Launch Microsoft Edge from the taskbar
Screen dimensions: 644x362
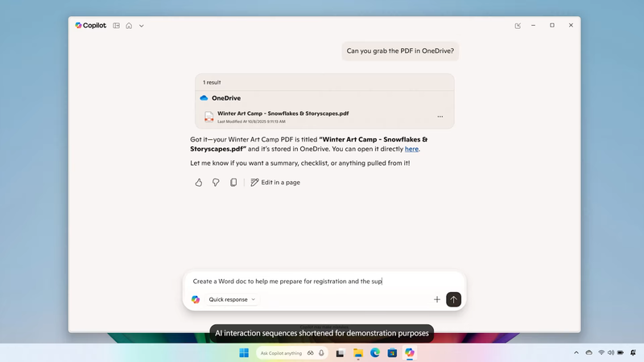pos(375,353)
